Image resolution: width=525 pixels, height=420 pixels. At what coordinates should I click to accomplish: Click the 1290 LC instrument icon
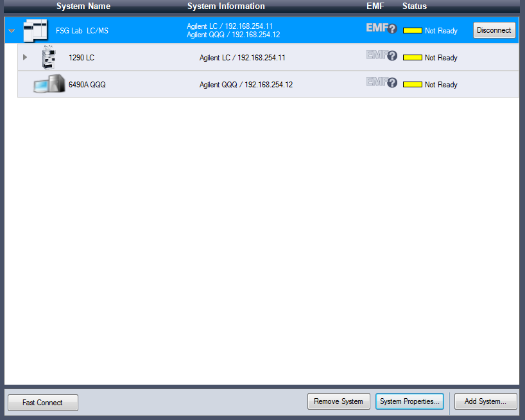tap(48, 57)
